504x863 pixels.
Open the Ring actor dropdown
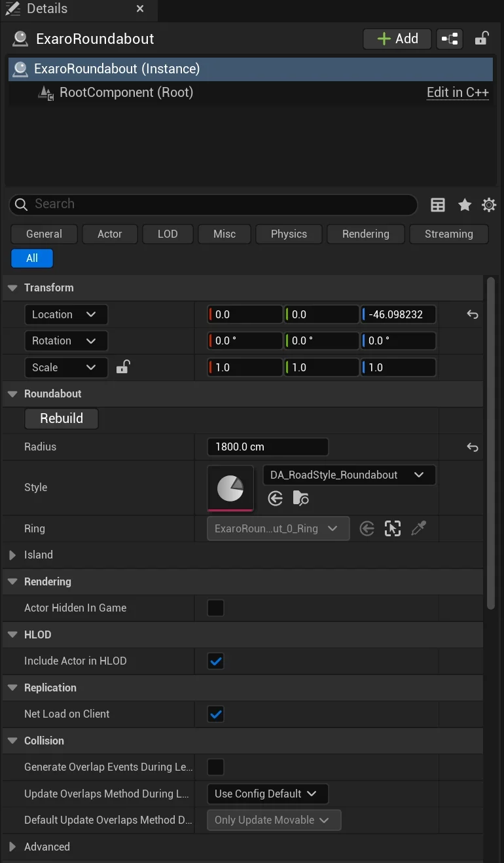(278, 528)
